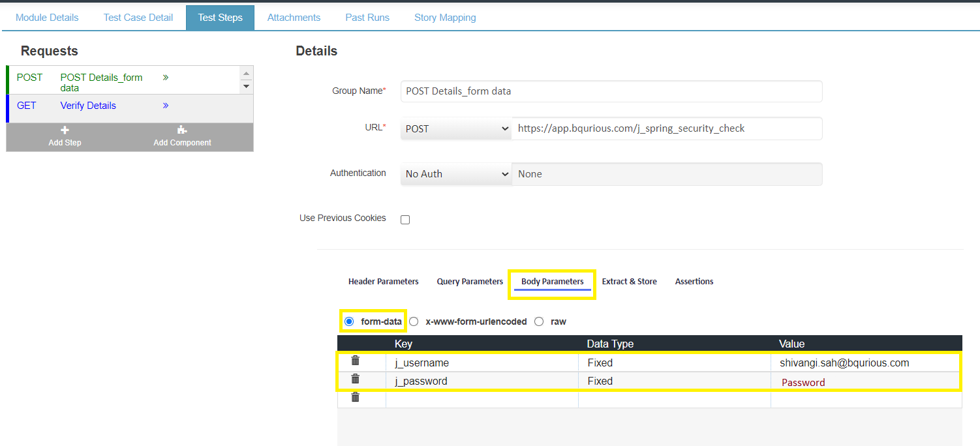This screenshot has width=980, height=446.
Task: Click the Add Component label
Action: (x=182, y=143)
